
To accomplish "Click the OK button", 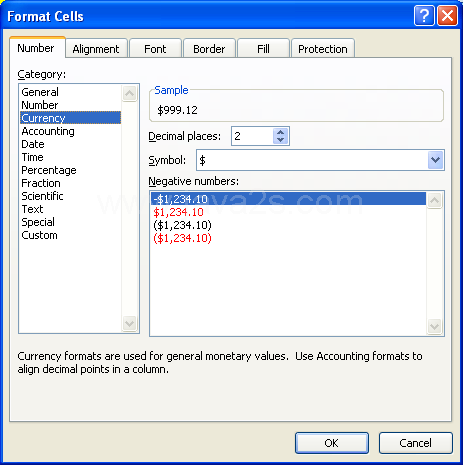I will pyautogui.click(x=332, y=443).
